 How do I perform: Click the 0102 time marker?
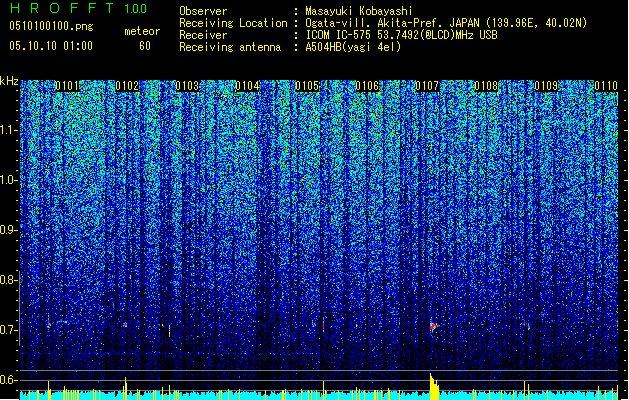click(x=127, y=86)
